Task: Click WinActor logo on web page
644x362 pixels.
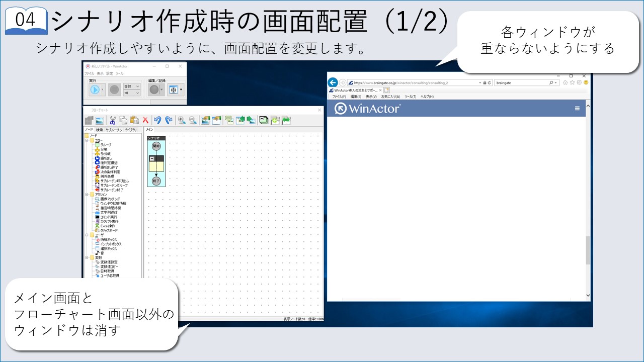Action: click(367, 109)
